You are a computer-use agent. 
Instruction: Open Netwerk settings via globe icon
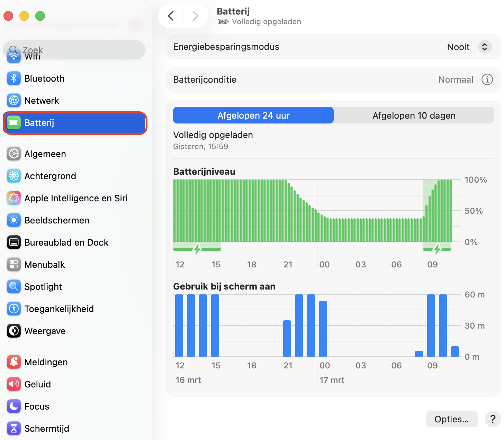pyautogui.click(x=14, y=101)
